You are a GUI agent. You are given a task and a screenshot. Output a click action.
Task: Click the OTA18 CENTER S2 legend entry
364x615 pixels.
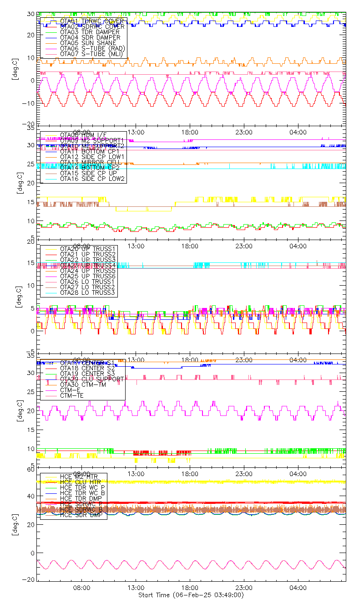click(x=88, y=368)
